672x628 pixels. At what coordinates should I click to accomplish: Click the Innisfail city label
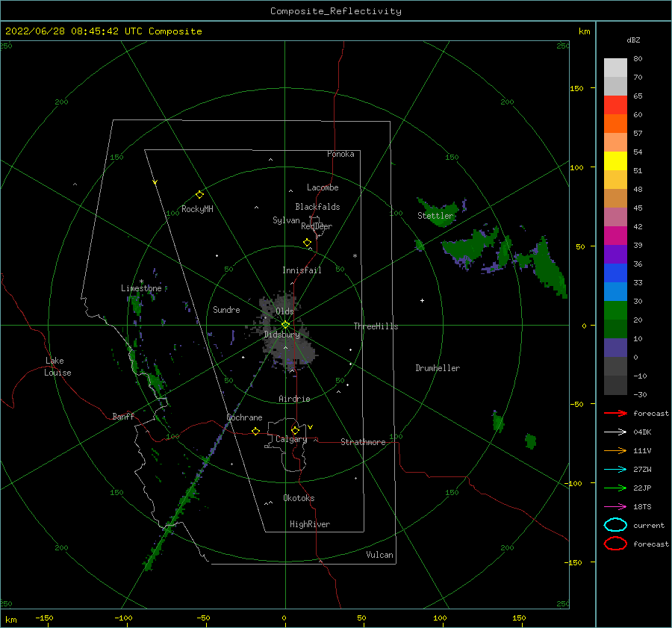302,270
